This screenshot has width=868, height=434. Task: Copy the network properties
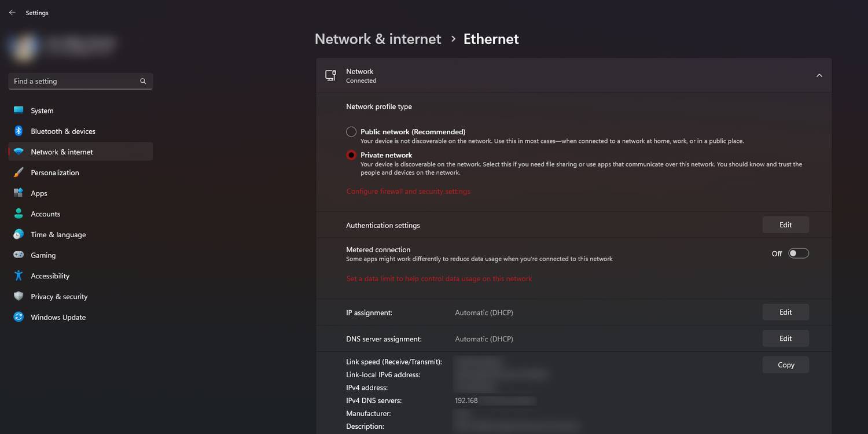tap(785, 365)
